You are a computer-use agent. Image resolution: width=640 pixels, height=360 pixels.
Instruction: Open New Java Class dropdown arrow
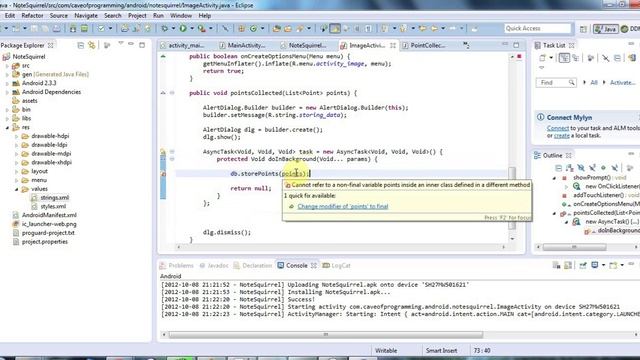(x=262, y=28)
